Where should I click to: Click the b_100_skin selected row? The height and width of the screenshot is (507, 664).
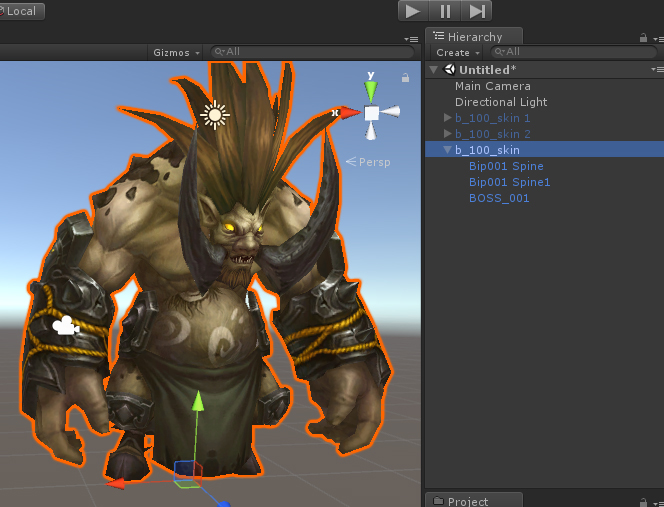[545, 150]
